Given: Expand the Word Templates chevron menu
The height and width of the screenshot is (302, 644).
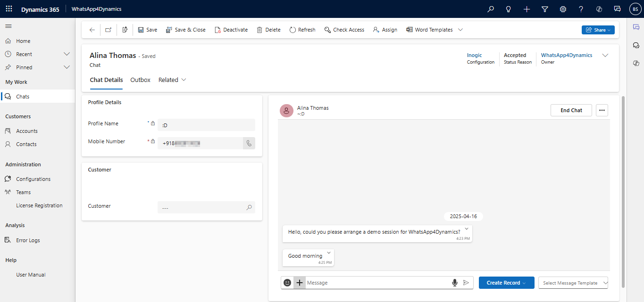Looking at the screenshot, I should (460, 30).
